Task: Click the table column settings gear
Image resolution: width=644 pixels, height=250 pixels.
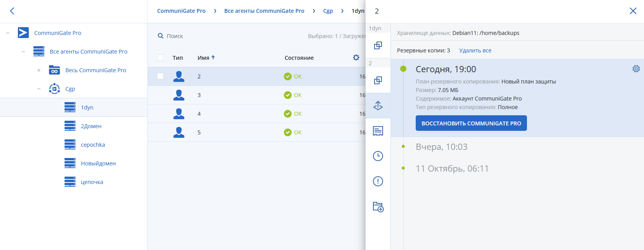Action: 356,57
